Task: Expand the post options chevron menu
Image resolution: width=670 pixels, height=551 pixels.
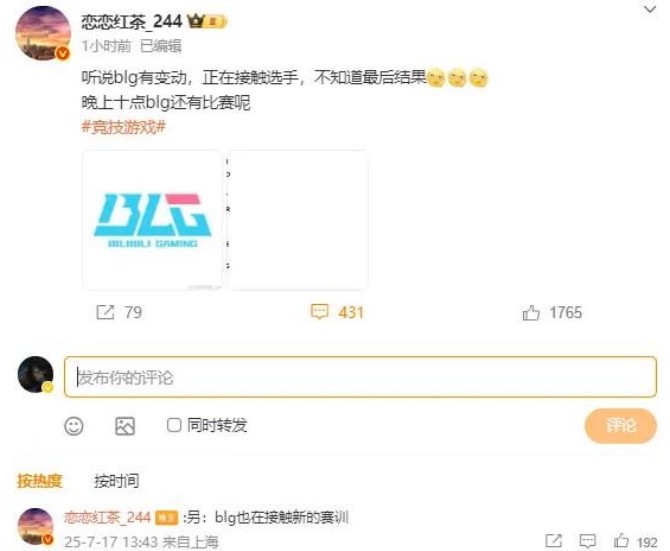Action: tap(650, 9)
